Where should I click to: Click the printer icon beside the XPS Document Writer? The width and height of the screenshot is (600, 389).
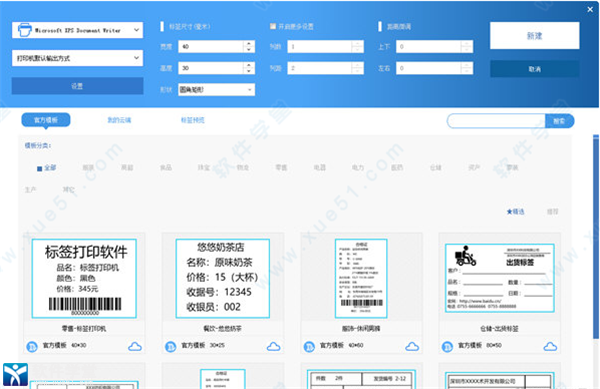(24, 30)
